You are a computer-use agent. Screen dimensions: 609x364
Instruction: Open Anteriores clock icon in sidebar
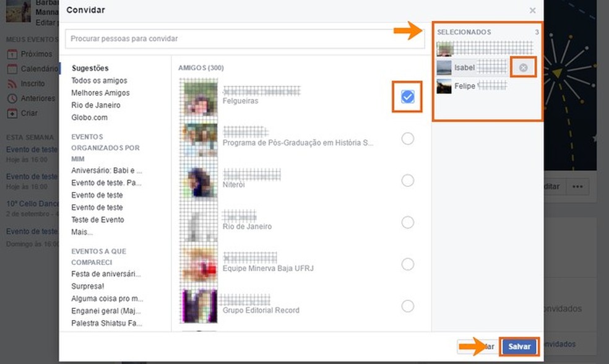[x=12, y=98]
